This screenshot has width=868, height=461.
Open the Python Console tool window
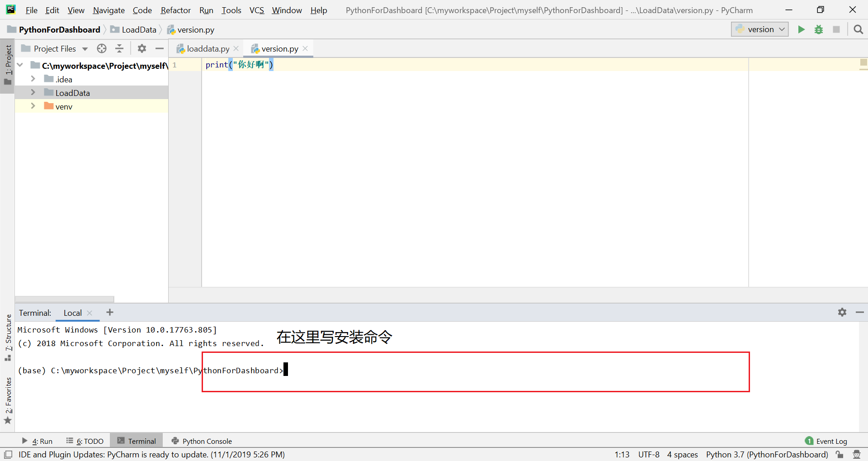[x=202, y=441]
